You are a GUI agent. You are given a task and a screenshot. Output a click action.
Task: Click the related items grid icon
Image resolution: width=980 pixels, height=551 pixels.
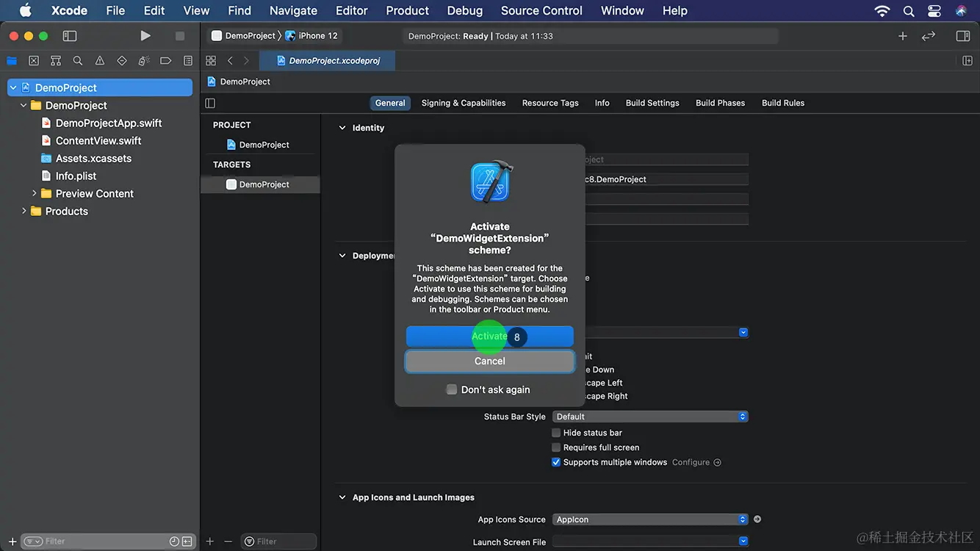tap(211, 61)
